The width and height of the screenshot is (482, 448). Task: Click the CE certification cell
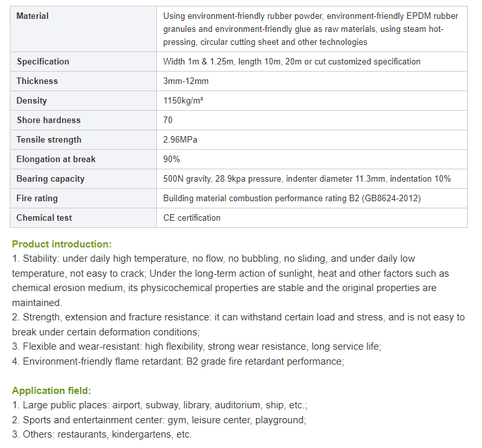(191, 218)
